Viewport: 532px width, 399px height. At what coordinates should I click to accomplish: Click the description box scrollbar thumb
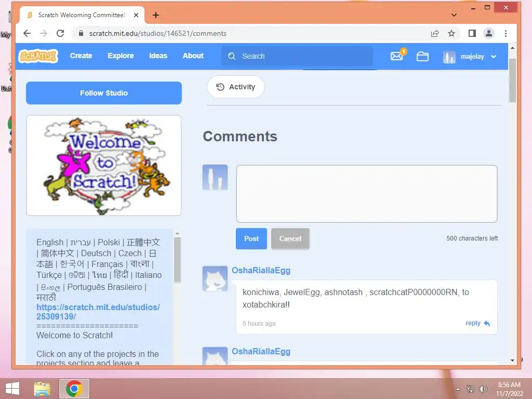pyautogui.click(x=178, y=260)
